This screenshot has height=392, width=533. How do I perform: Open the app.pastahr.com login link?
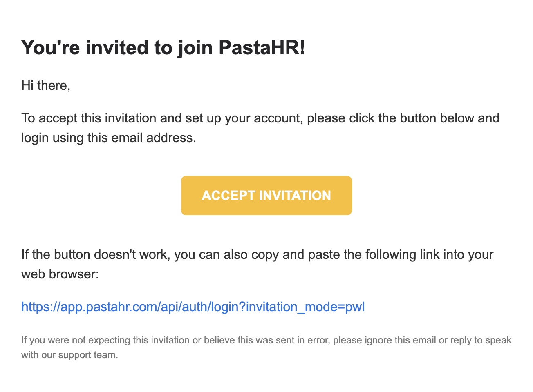193,307
